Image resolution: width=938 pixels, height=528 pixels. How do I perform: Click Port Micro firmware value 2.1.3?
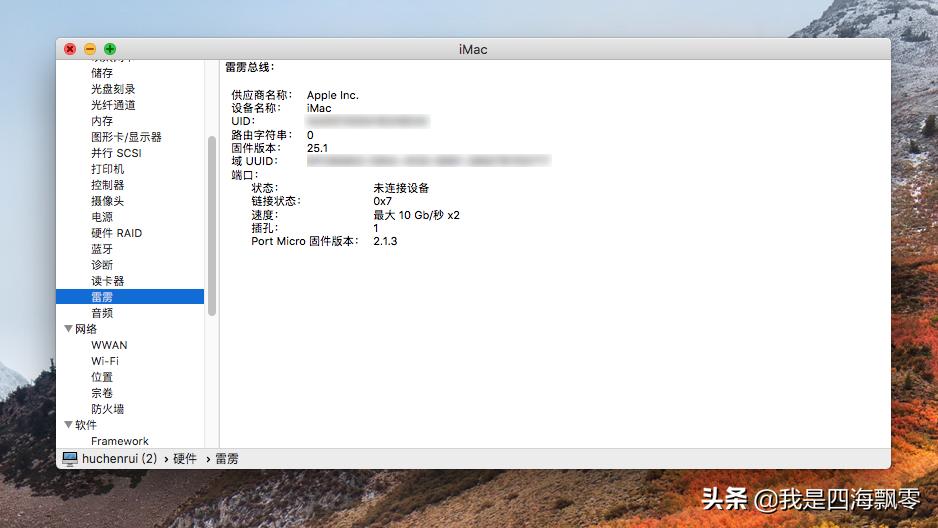tap(385, 241)
